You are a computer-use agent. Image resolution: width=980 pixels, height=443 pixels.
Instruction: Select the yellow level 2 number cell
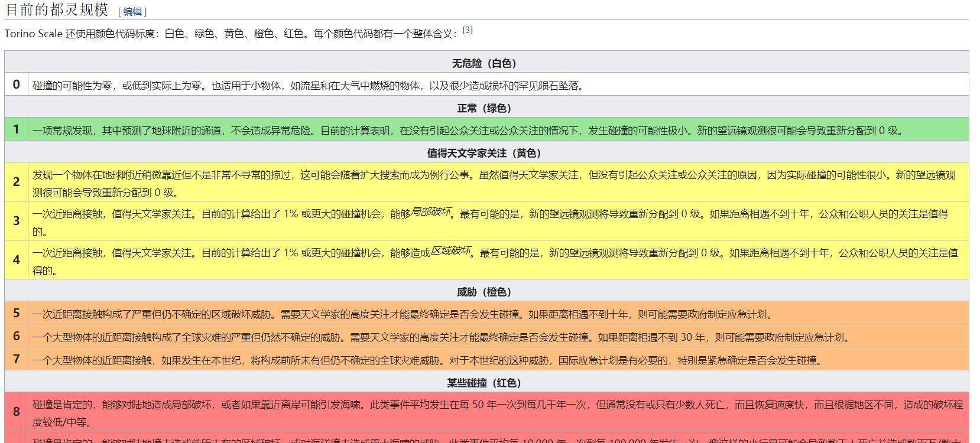[x=17, y=182]
